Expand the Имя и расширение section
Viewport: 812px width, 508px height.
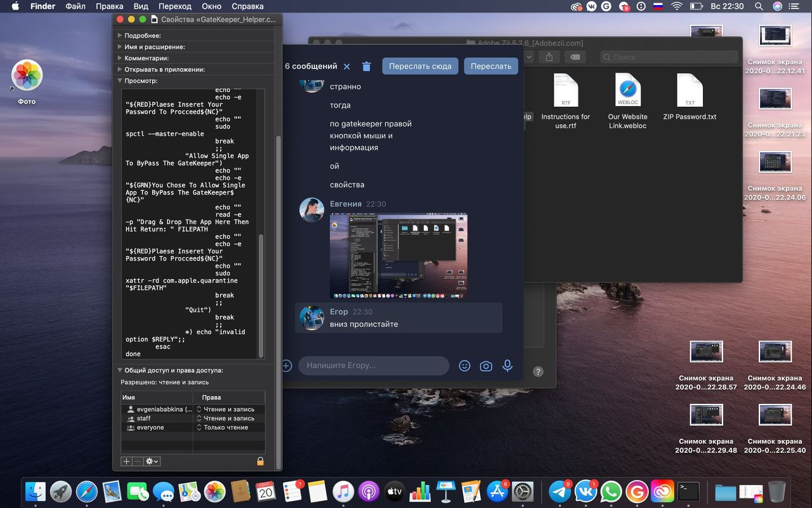(120, 47)
